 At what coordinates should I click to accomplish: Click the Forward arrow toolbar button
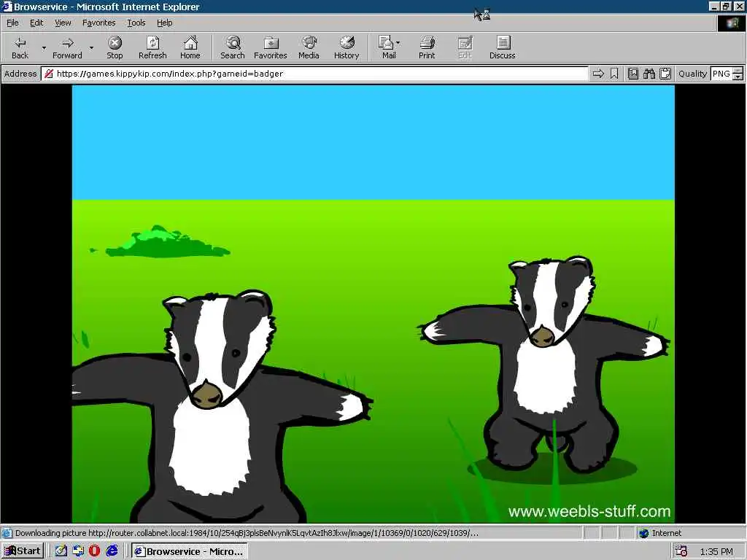(67, 47)
